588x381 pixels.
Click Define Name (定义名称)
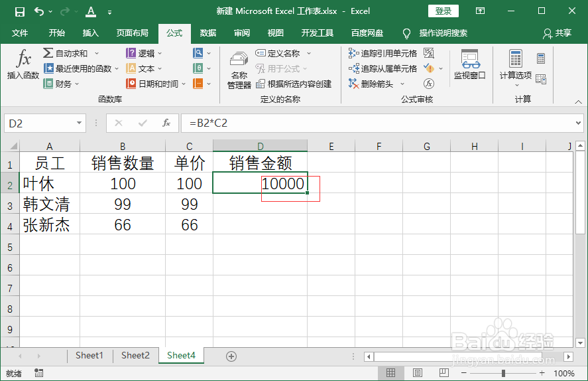coord(278,53)
